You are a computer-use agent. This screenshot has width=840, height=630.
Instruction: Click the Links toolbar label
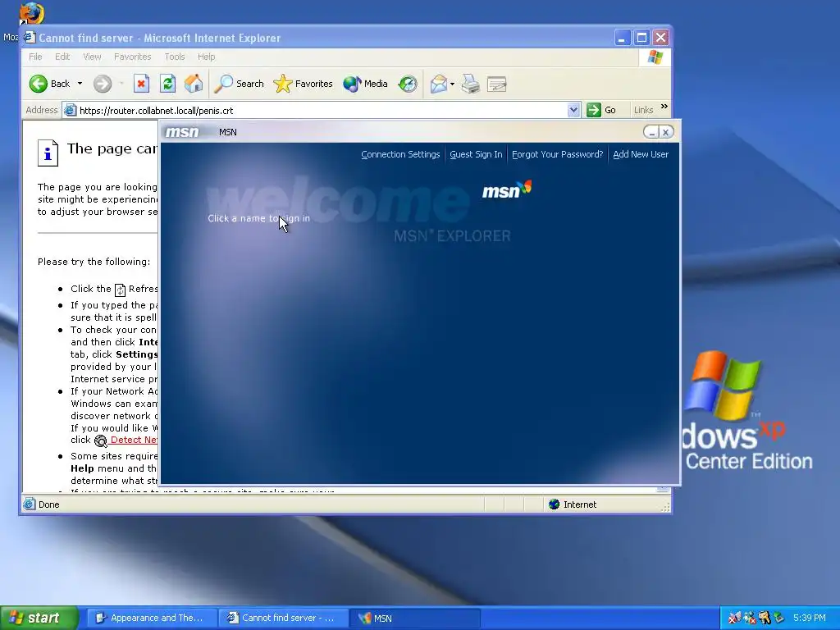coord(643,111)
